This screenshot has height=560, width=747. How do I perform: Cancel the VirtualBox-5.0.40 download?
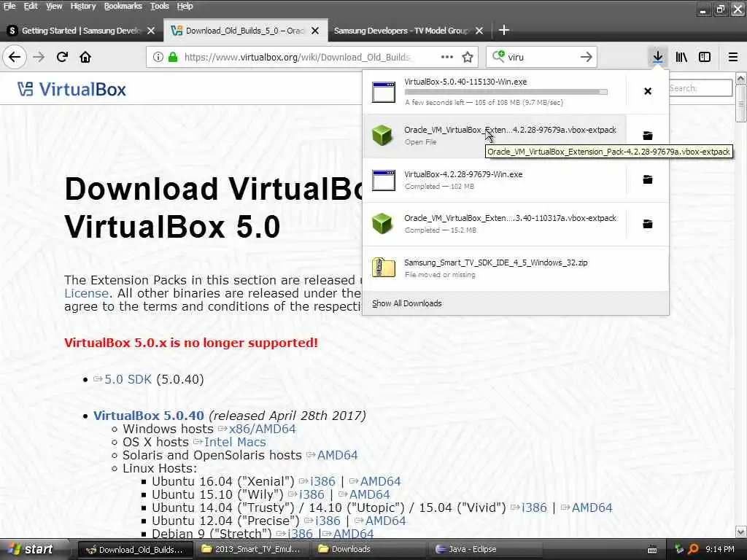(x=648, y=91)
